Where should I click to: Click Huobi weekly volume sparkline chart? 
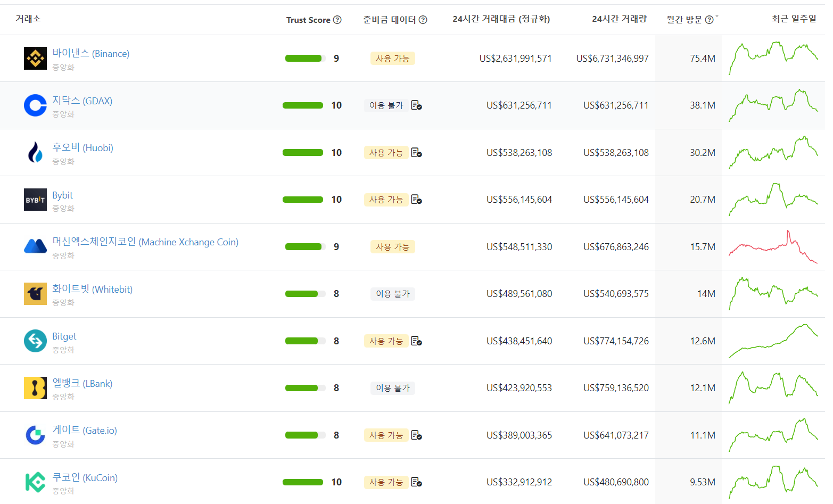coord(773,152)
